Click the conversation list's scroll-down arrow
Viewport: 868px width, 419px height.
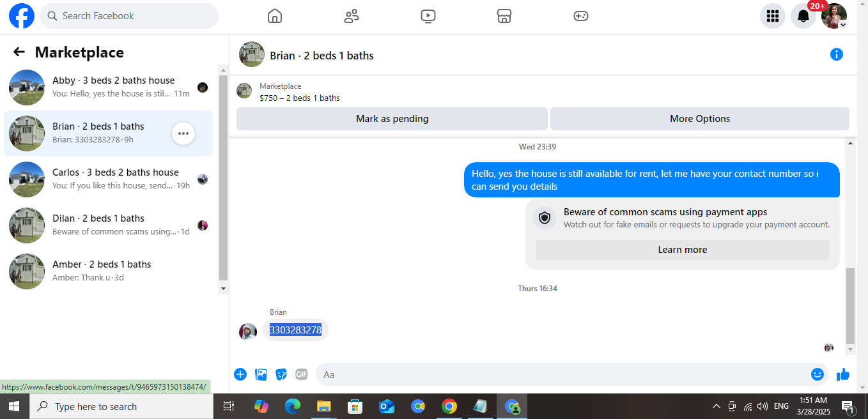click(223, 289)
